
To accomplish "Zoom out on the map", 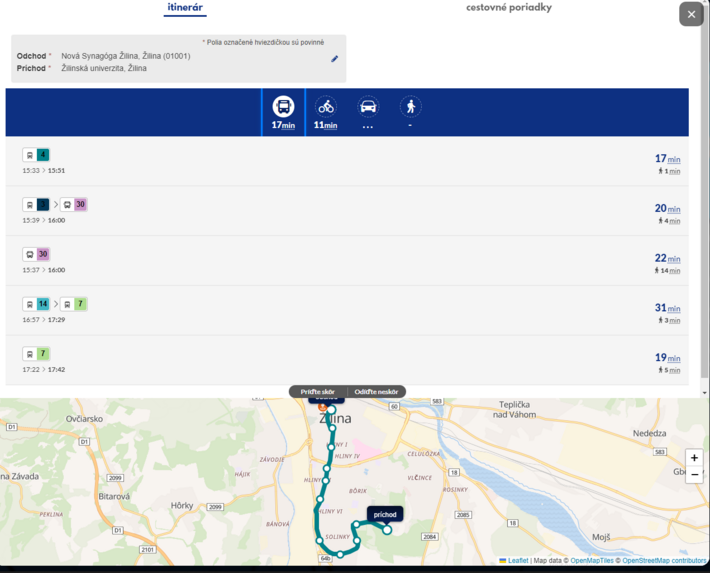I will point(694,475).
